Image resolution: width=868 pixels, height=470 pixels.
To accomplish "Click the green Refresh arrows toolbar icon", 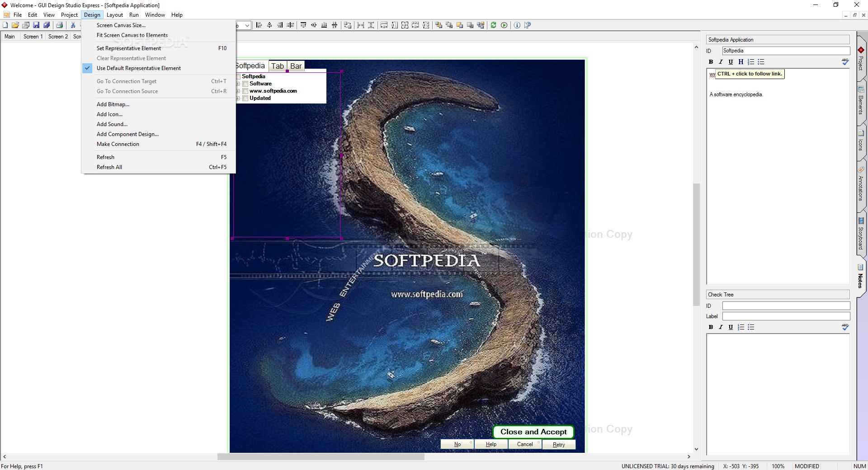I will [493, 25].
